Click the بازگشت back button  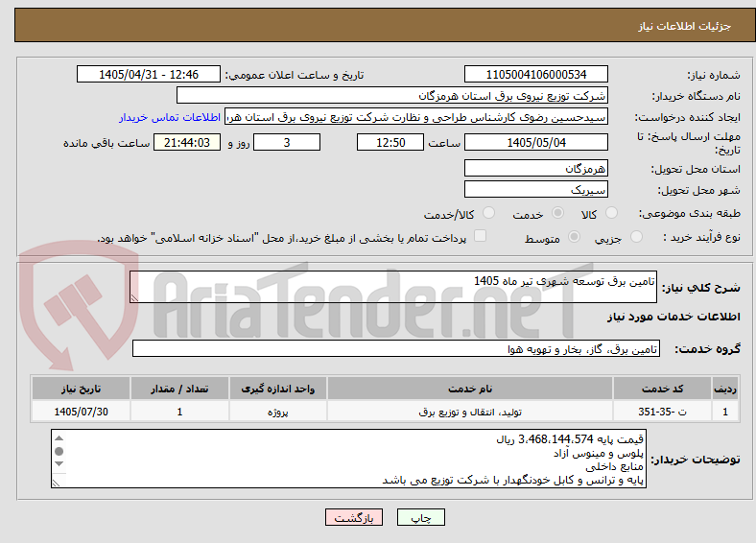tap(354, 517)
